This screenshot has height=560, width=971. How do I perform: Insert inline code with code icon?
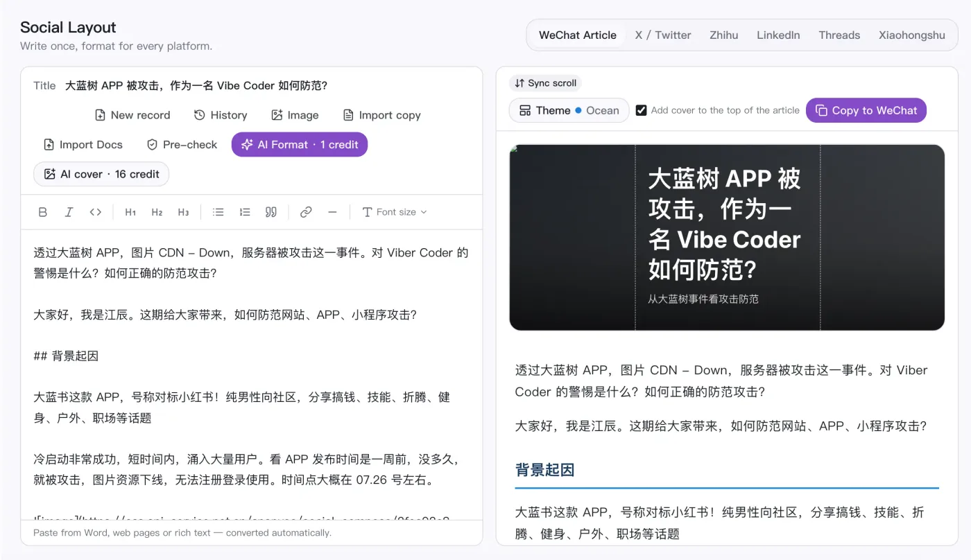click(x=96, y=212)
